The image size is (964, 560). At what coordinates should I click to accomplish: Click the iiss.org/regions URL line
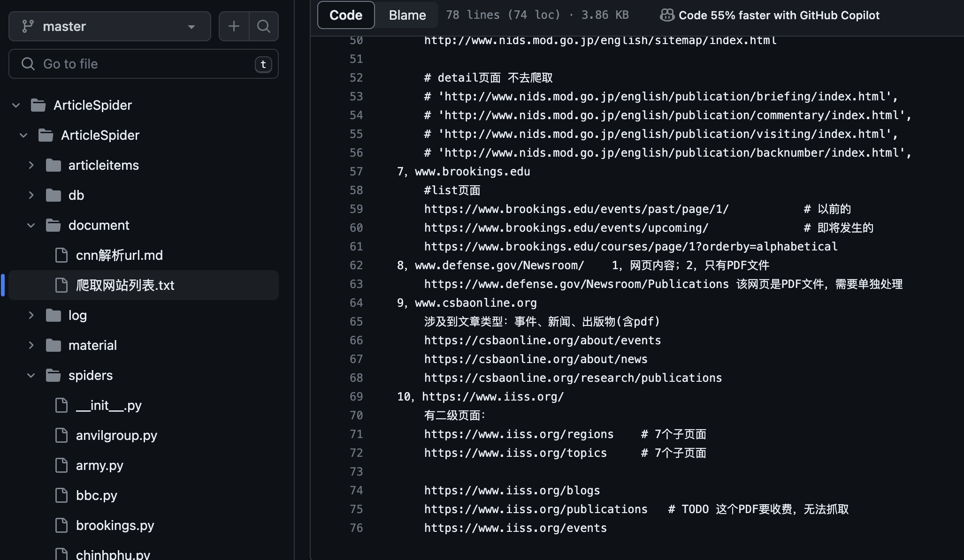click(519, 434)
